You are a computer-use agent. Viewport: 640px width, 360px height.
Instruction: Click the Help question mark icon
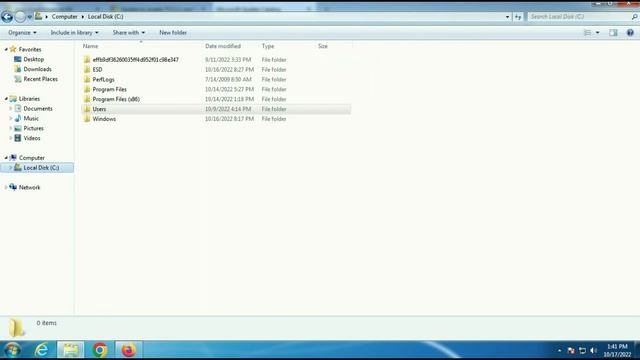click(630, 33)
